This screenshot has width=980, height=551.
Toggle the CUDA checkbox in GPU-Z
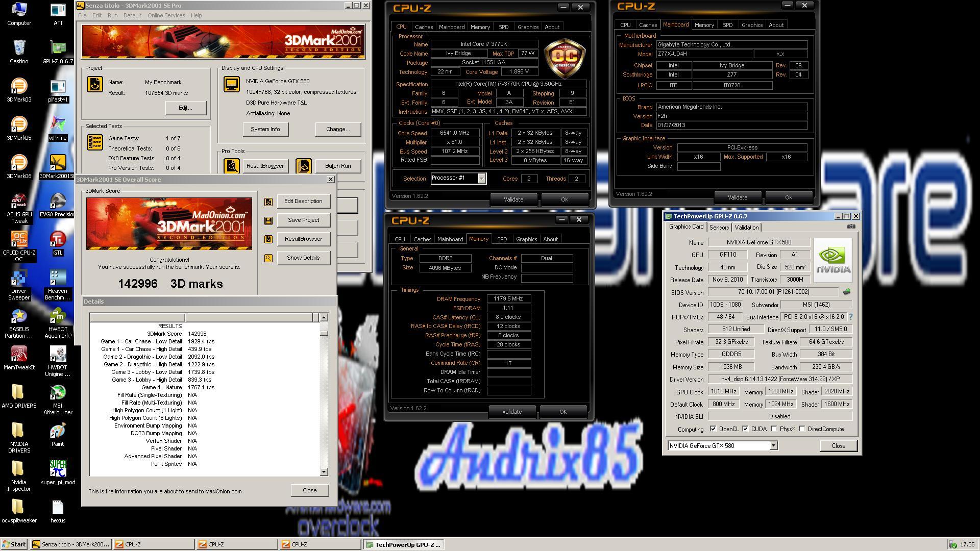click(x=745, y=429)
